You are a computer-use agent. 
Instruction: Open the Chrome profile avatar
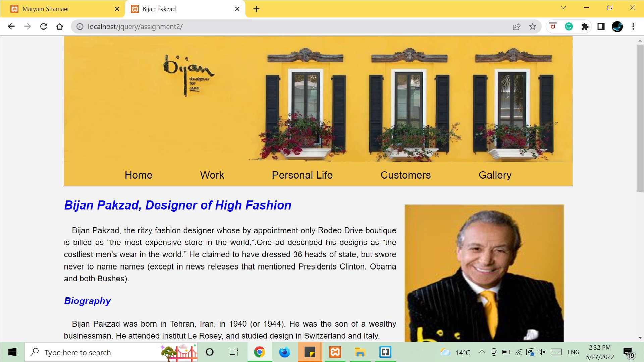(x=617, y=26)
